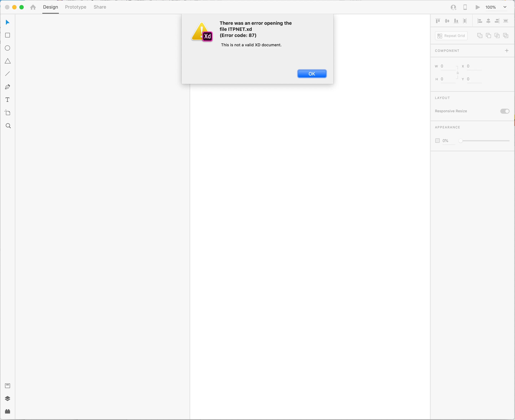Image resolution: width=515 pixels, height=420 pixels.
Task: Select the Text tool
Action: 8,100
